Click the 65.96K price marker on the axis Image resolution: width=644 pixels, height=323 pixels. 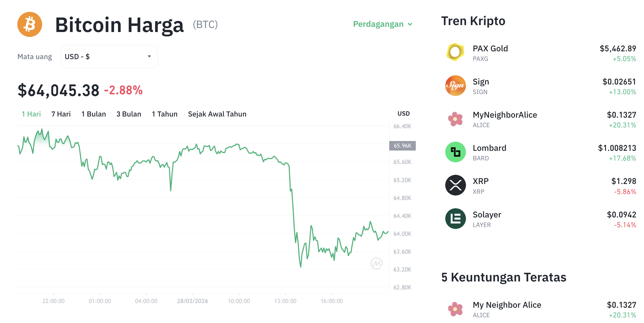point(403,146)
